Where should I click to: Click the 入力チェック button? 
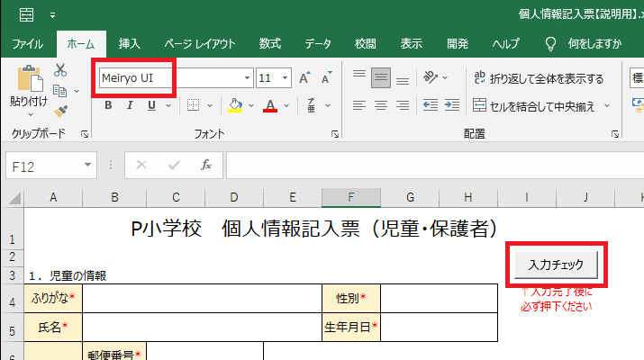tap(556, 265)
